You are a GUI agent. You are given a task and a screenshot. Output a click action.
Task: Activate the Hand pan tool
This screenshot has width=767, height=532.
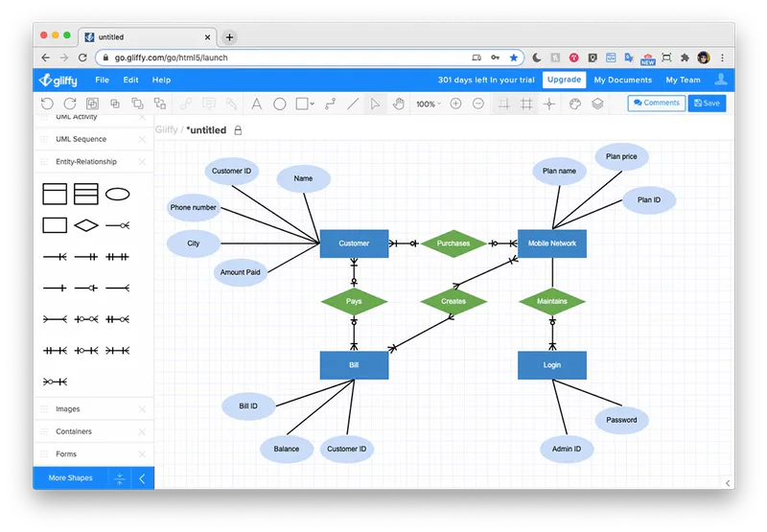(x=399, y=104)
